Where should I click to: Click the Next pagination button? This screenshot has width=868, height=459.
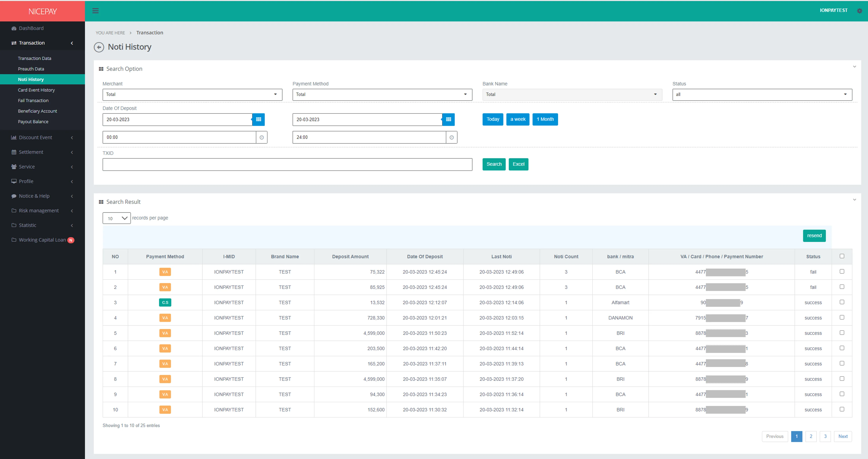point(843,436)
